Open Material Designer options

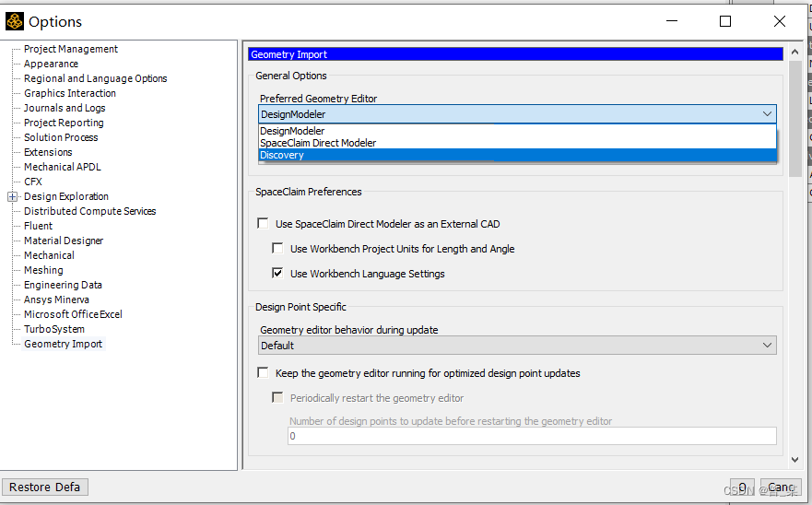[64, 241]
